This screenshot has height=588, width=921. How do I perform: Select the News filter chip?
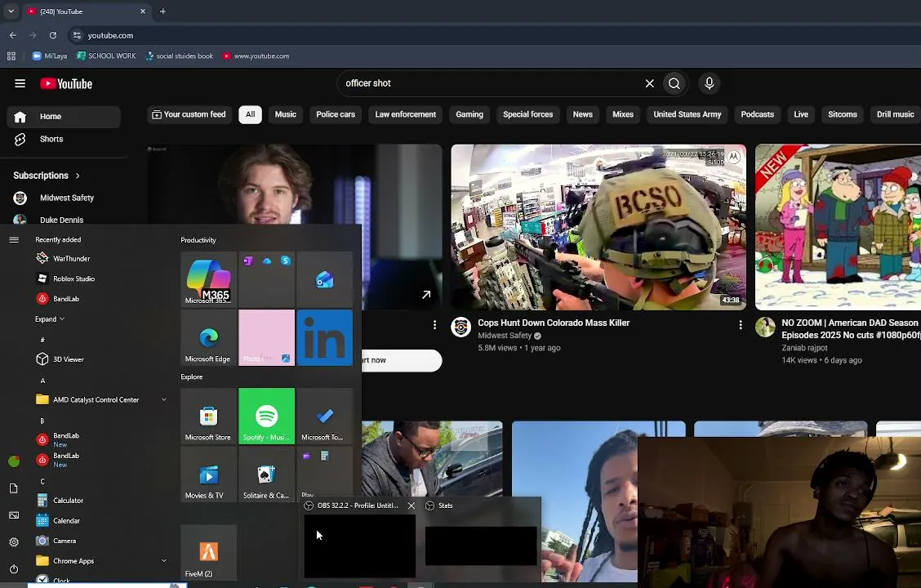point(583,114)
